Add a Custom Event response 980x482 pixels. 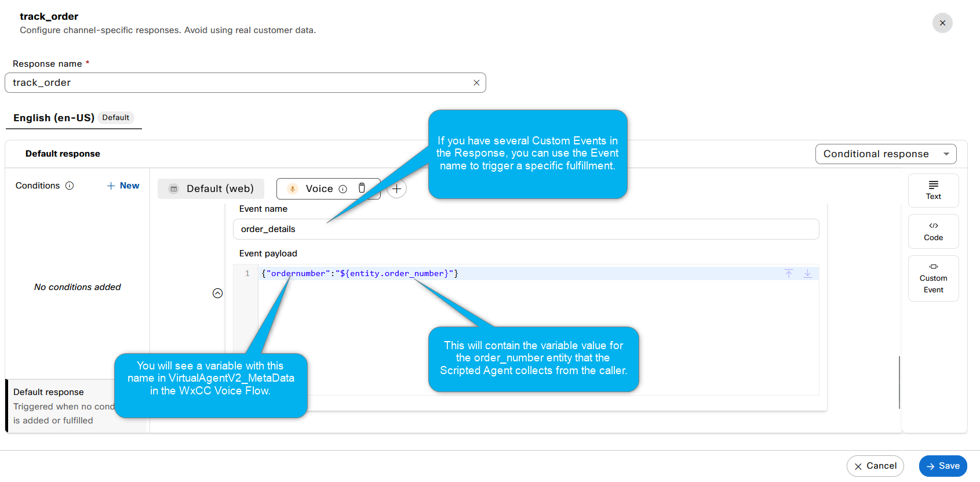(933, 278)
